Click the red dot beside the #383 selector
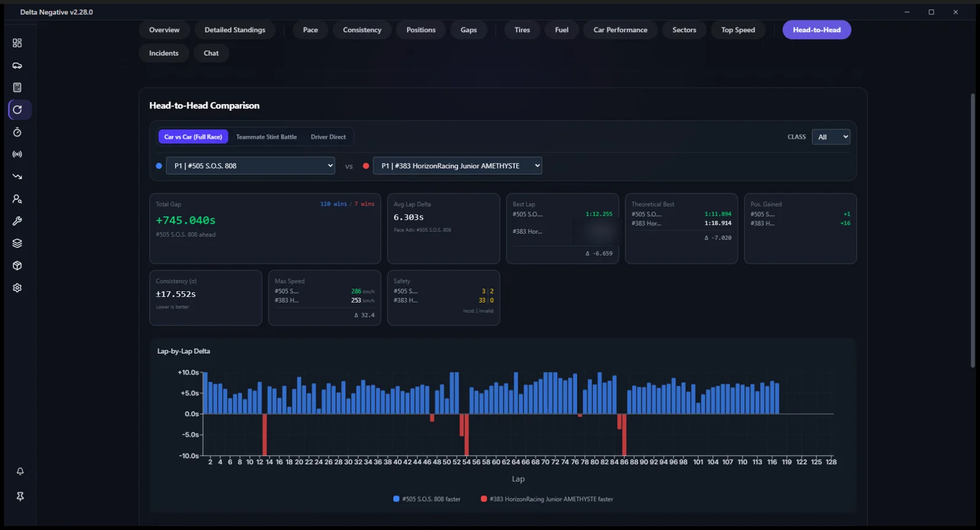The height and width of the screenshot is (530, 980). [x=366, y=166]
